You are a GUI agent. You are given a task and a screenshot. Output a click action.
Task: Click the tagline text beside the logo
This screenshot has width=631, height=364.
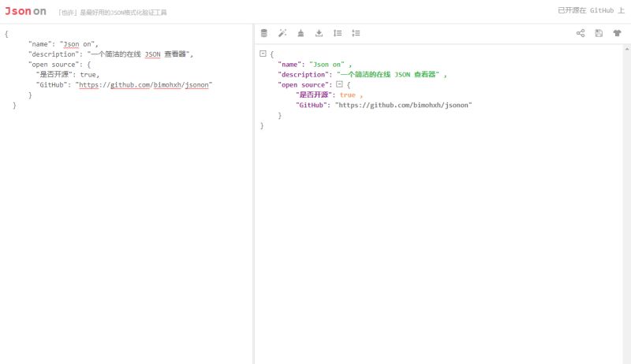coord(113,13)
